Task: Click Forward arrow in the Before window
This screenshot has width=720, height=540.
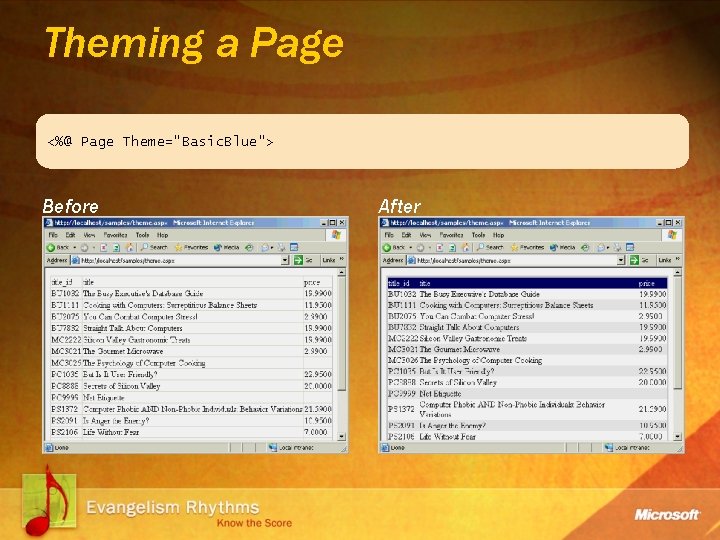Action: pos(84,248)
